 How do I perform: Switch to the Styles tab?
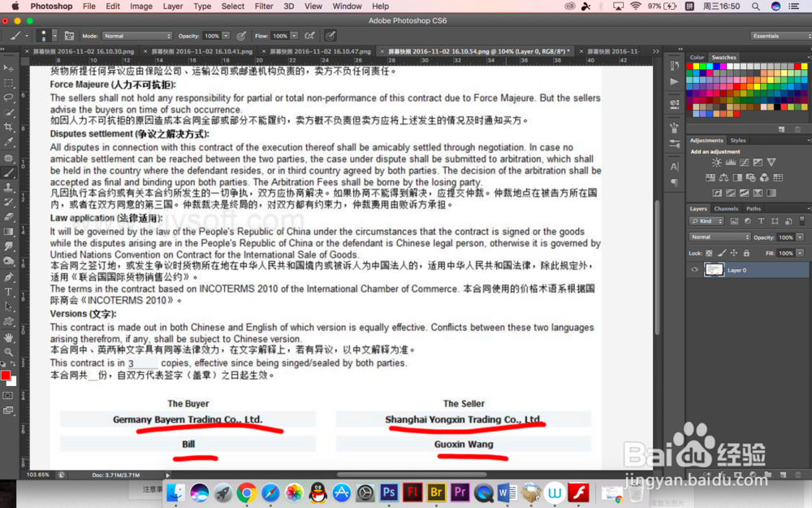pyautogui.click(x=738, y=141)
